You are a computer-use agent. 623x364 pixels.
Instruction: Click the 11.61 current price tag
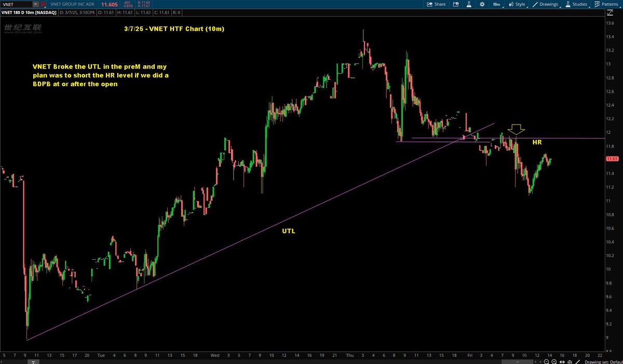pyautogui.click(x=612, y=159)
